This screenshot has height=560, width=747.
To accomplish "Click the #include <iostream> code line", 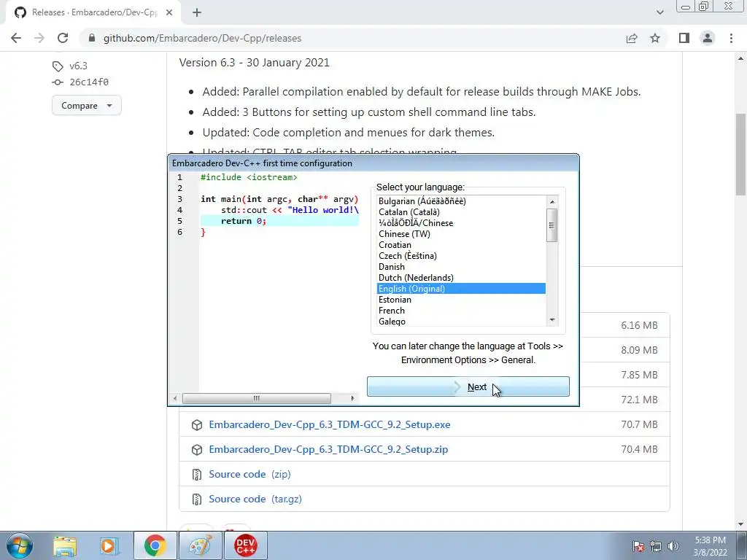I will pos(249,176).
